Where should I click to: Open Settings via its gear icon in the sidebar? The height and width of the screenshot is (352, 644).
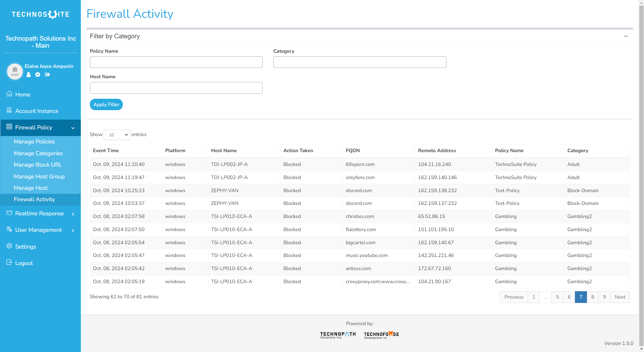point(9,246)
